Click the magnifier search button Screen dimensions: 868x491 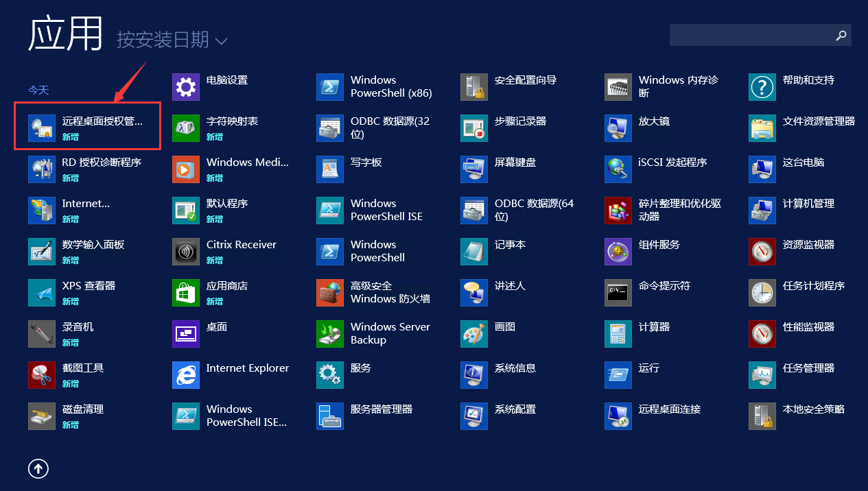point(841,35)
